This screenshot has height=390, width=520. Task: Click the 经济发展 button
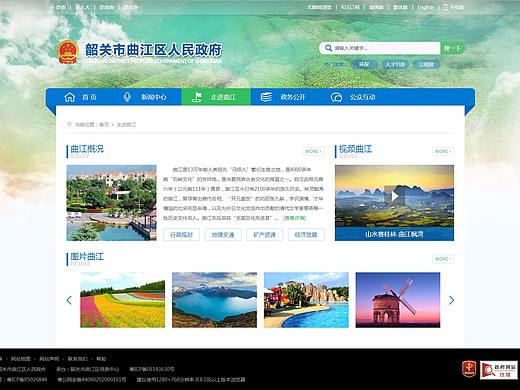click(x=306, y=235)
